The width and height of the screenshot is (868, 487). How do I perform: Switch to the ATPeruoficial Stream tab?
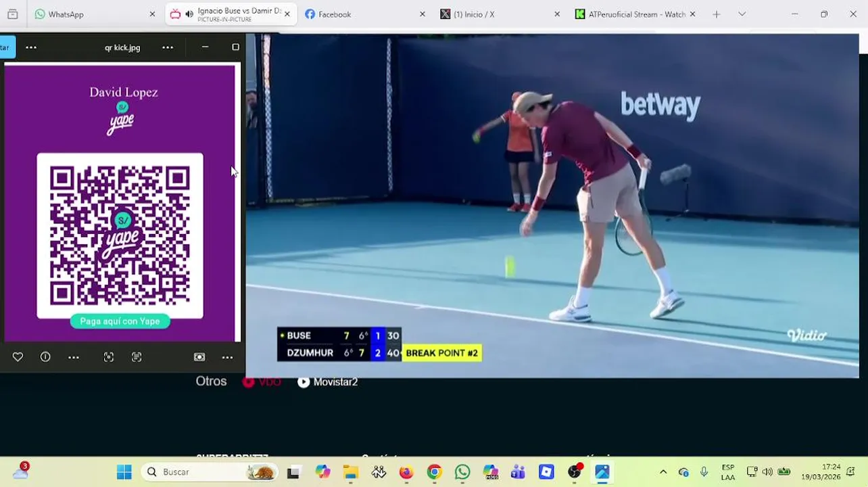tap(635, 14)
